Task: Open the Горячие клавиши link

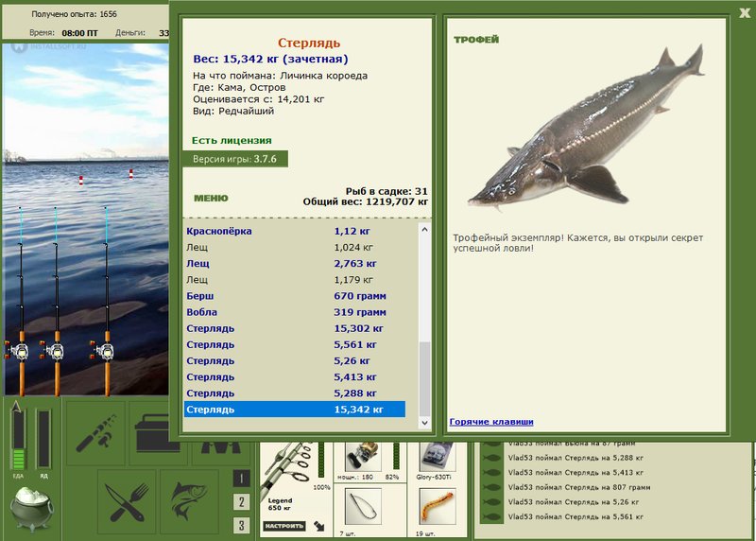Action: [491, 422]
